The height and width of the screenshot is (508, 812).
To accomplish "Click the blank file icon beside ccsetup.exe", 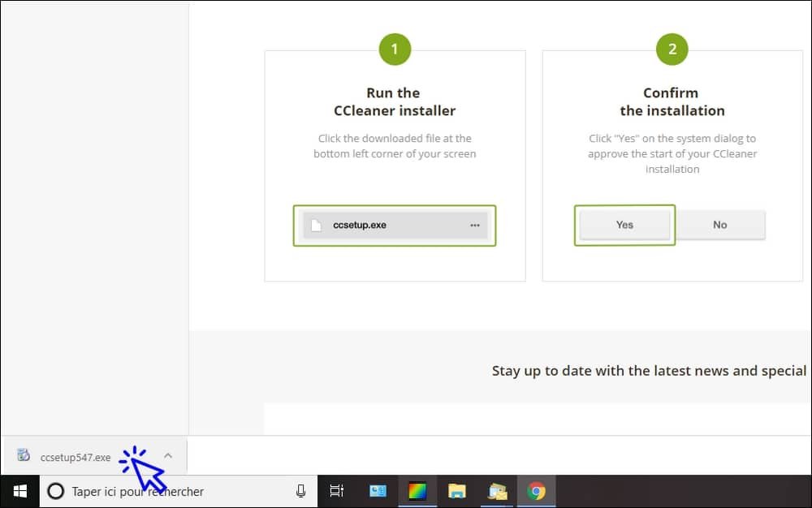I will click(316, 226).
